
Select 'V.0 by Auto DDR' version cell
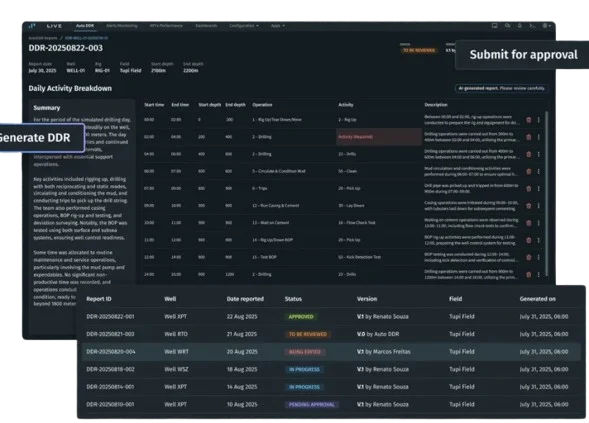(378, 334)
